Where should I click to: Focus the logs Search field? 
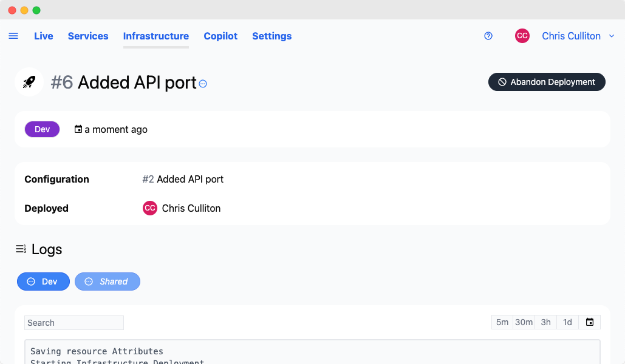[74, 323]
